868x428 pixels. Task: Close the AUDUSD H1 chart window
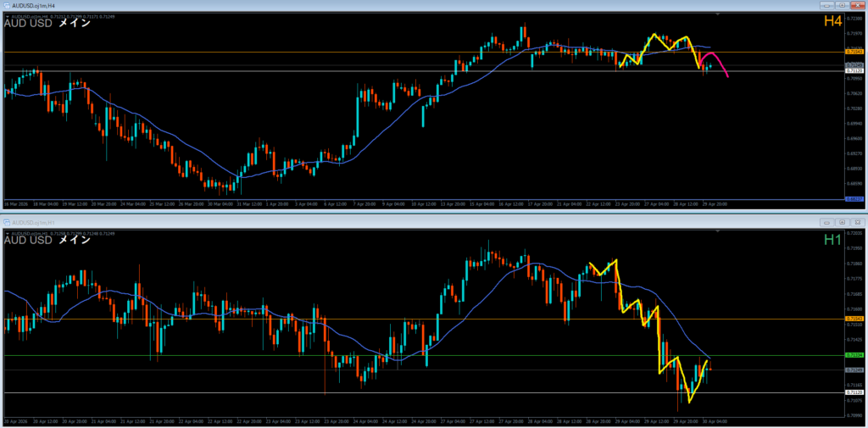coord(857,222)
